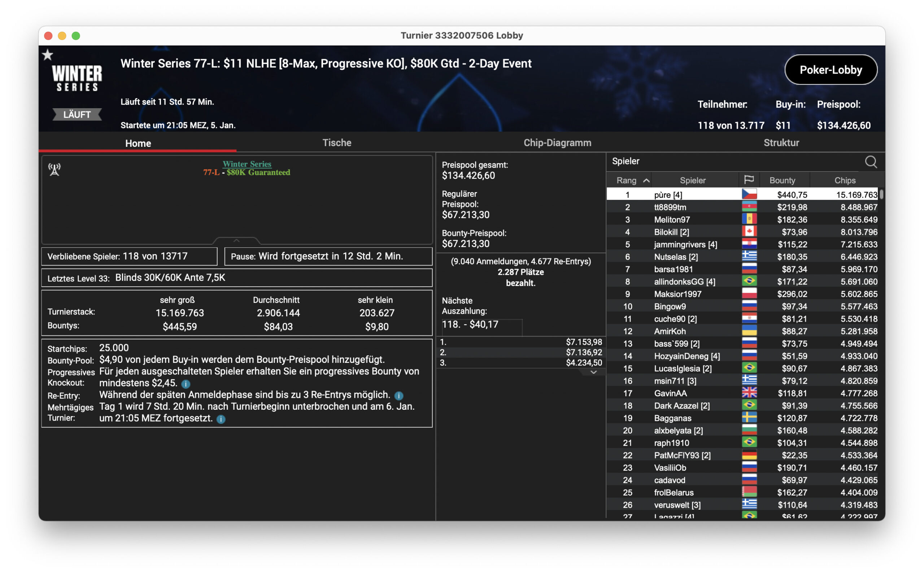Select player row Dark Azazel [2]
The image size is (924, 572).
[x=742, y=405]
